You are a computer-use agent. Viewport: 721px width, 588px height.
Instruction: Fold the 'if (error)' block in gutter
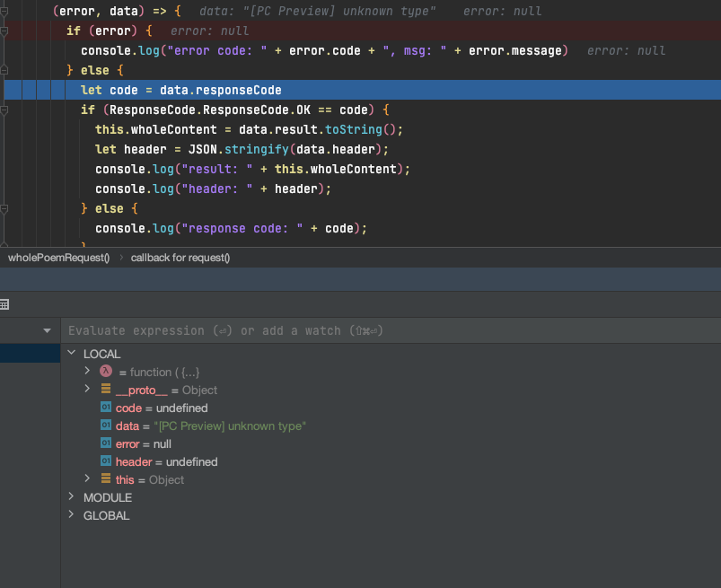(4, 31)
